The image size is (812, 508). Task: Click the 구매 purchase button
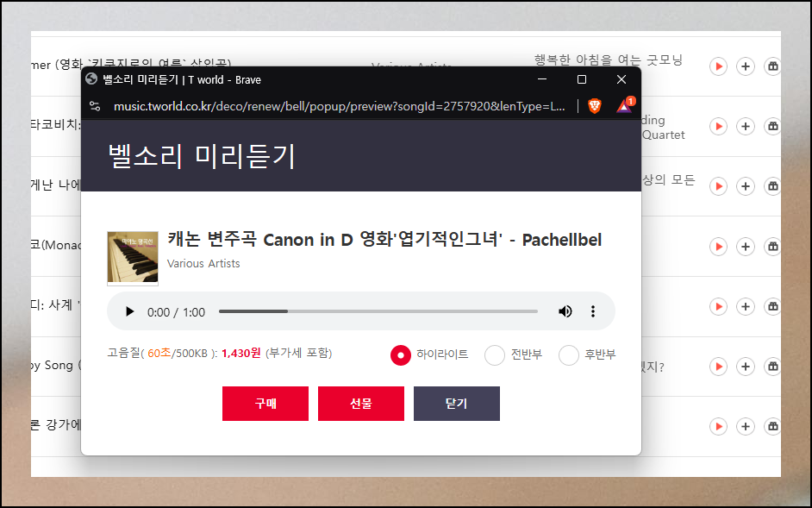pyautogui.click(x=265, y=404)
